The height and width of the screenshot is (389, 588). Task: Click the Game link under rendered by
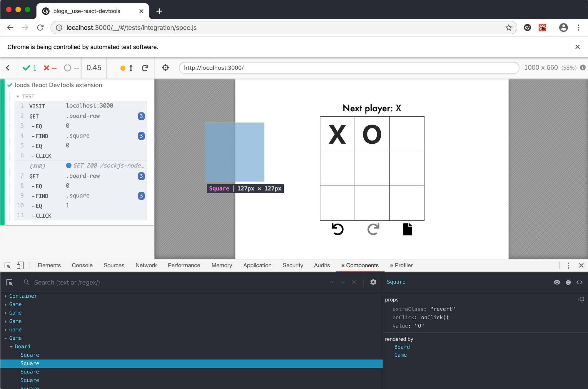pyautogui.click(x=400, y=355)
